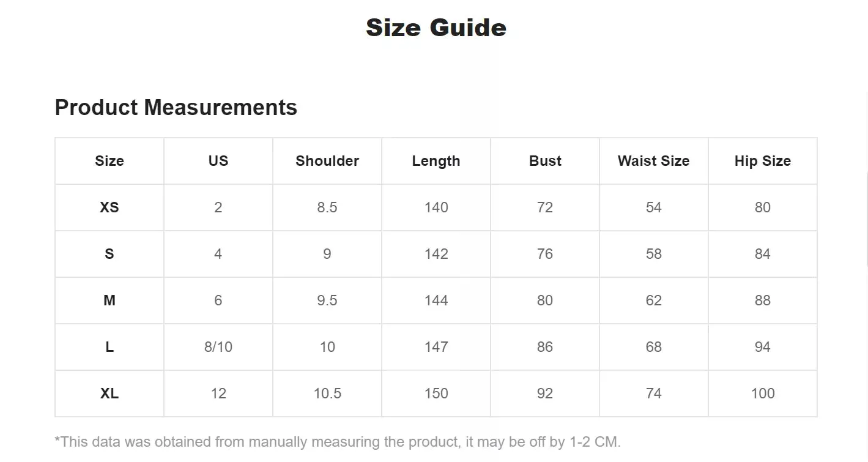The height and width of the screenshot is (462, 868).
Task: Select the XS size row label
Action: click(x=109, y=207)
